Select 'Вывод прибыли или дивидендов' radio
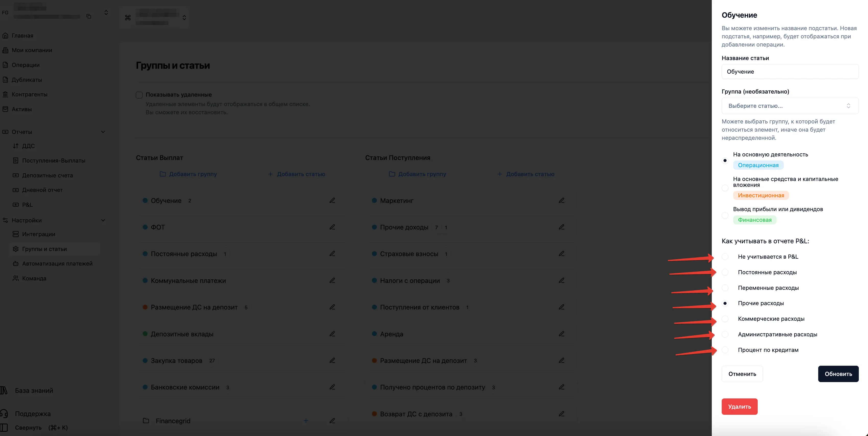This screenshot has width=868, height=436. (x=725, y=215)
